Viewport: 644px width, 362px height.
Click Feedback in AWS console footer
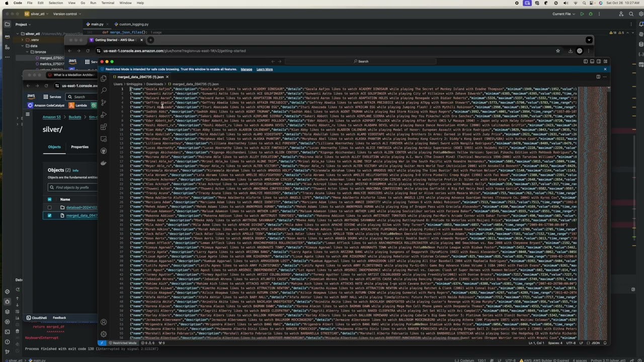(x=59, y=318)
